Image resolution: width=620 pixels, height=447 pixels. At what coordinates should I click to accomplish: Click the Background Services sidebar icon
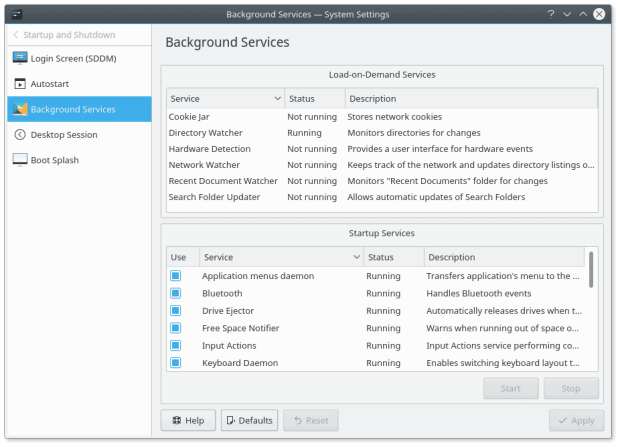point(20,109)
